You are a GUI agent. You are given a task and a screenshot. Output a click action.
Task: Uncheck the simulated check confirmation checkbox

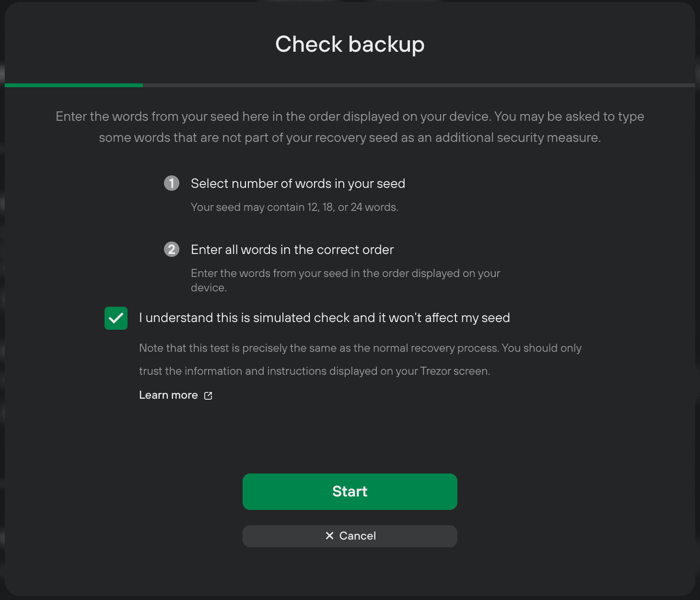(x=116, y=318)
